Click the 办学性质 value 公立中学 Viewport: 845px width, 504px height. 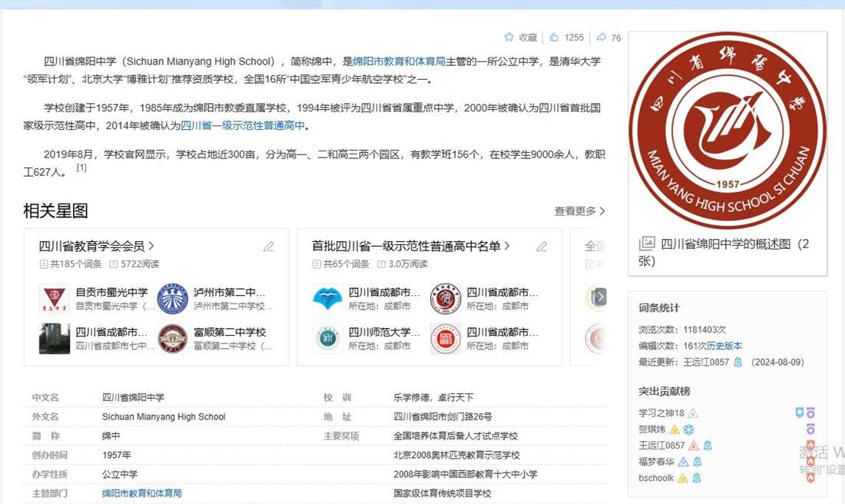click(120, 474)
